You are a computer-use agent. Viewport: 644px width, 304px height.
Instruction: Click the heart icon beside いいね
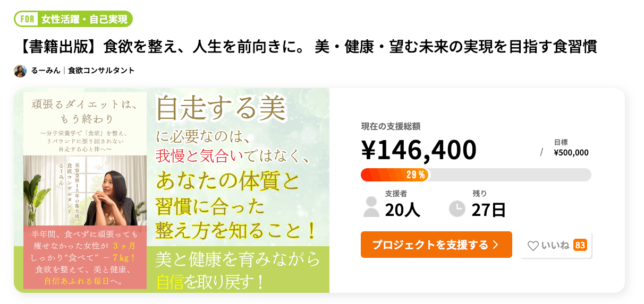pos(533,246)
